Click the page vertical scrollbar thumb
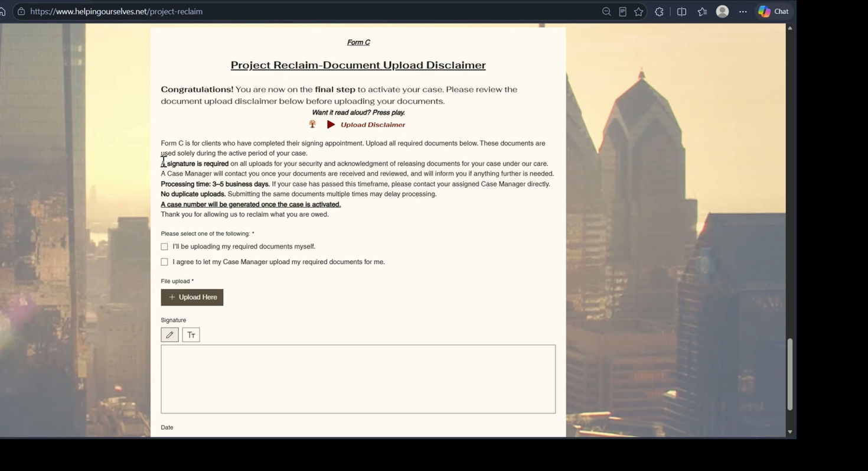 (x=790, y=374)
